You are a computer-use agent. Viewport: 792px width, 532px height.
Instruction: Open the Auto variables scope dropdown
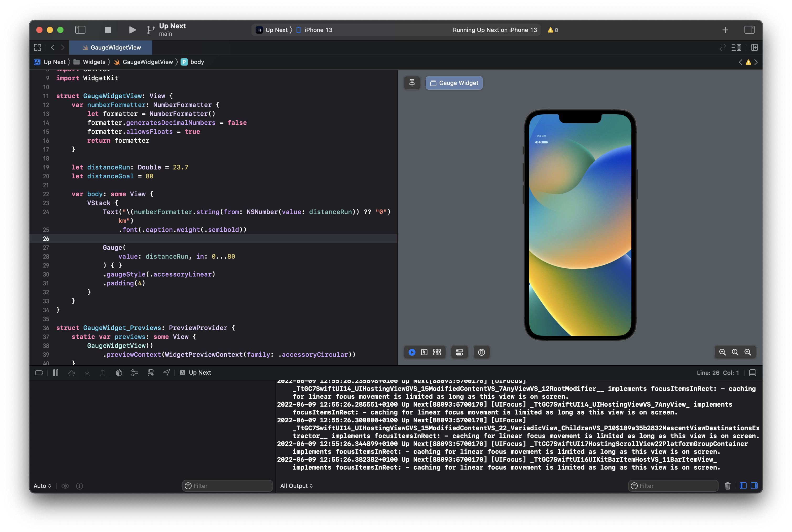[x=43, y=486]
